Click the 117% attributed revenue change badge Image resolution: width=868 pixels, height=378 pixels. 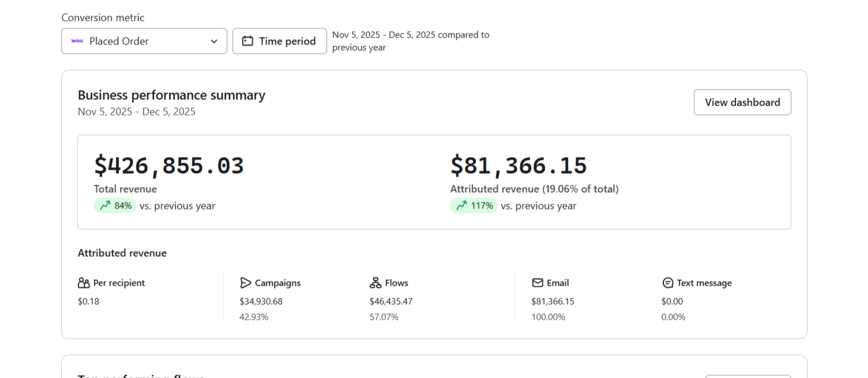pos(474,205)
